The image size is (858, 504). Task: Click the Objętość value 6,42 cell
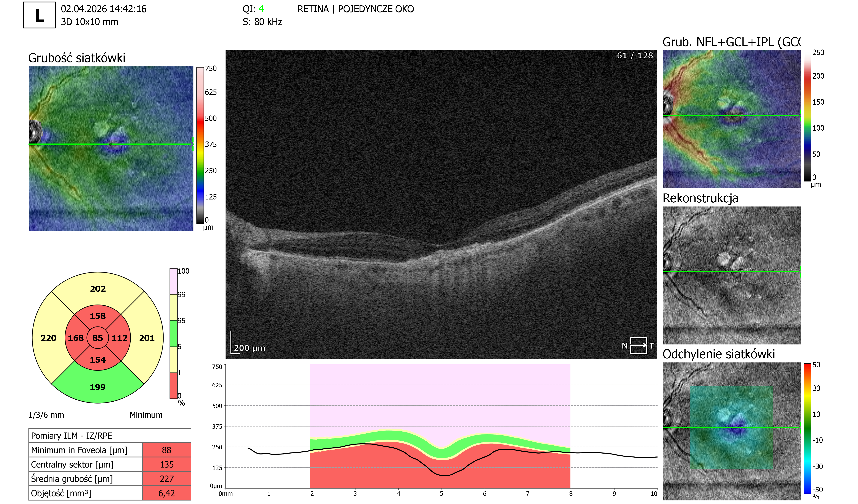click(166, 493)
